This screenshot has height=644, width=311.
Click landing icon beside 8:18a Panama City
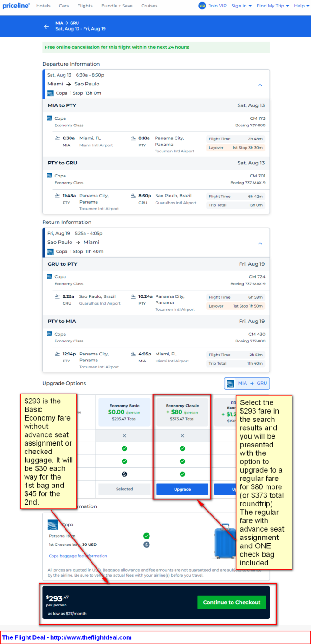tap(133, 138)
